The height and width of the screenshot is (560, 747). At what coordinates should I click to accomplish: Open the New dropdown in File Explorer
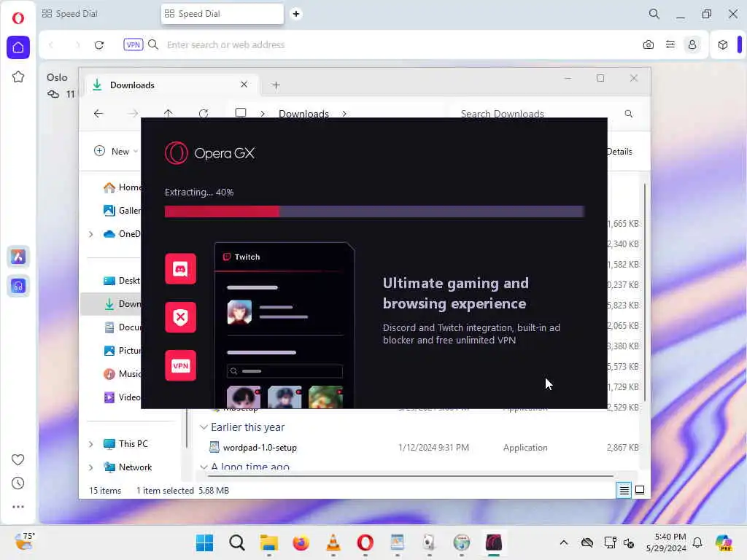coord(116,152)
